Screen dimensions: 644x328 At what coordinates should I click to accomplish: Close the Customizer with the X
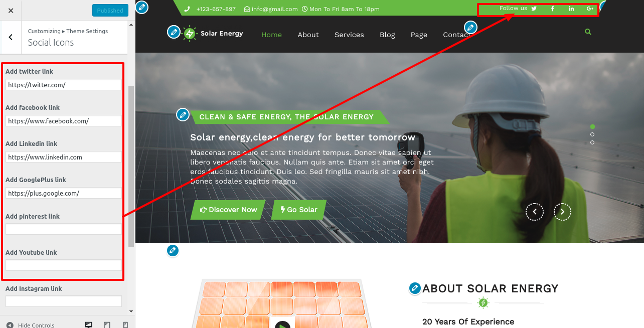point(11,10)
